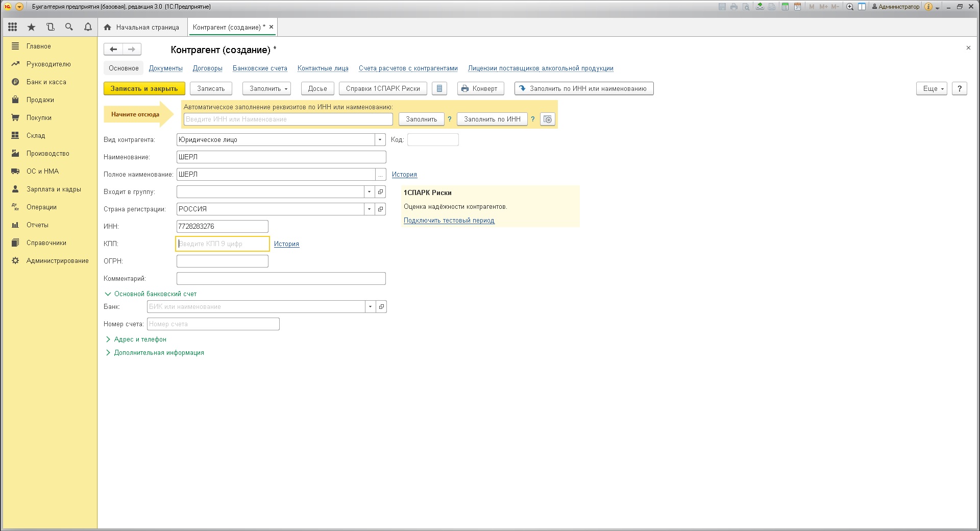
Task: Expand Дополнительная информация section
Action: pos(159,353)
